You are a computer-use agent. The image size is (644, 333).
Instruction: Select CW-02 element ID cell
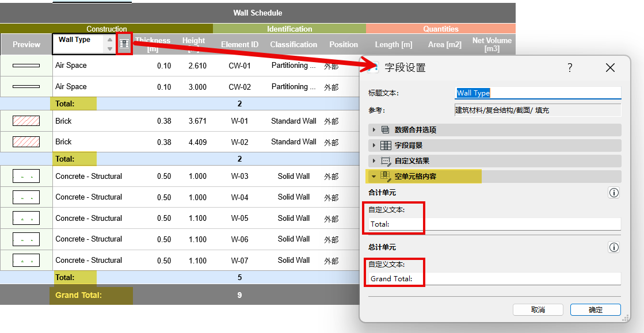click(x=239, y=87)
